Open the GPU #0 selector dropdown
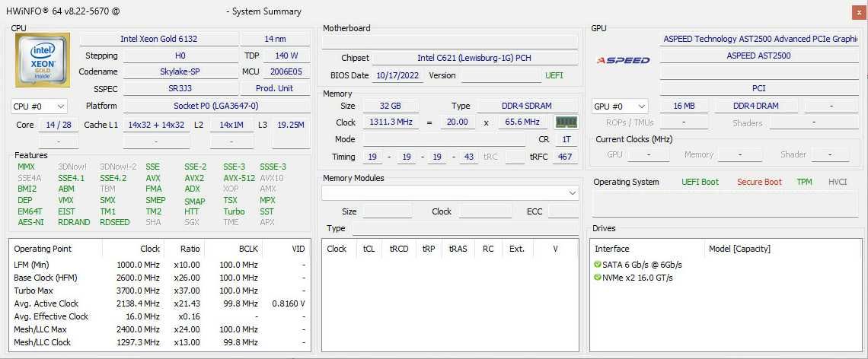The height and width of the screenshot is (359, 868). (x=620, y=106)
